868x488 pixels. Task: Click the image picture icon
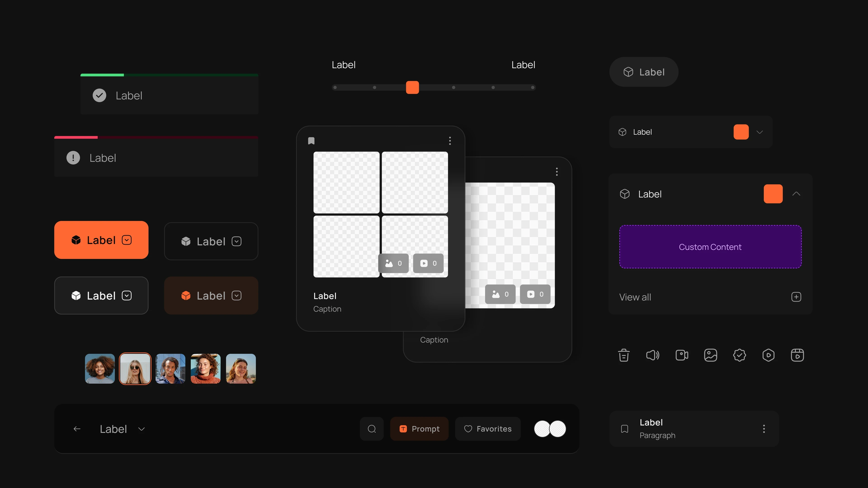tap(711, 355)
